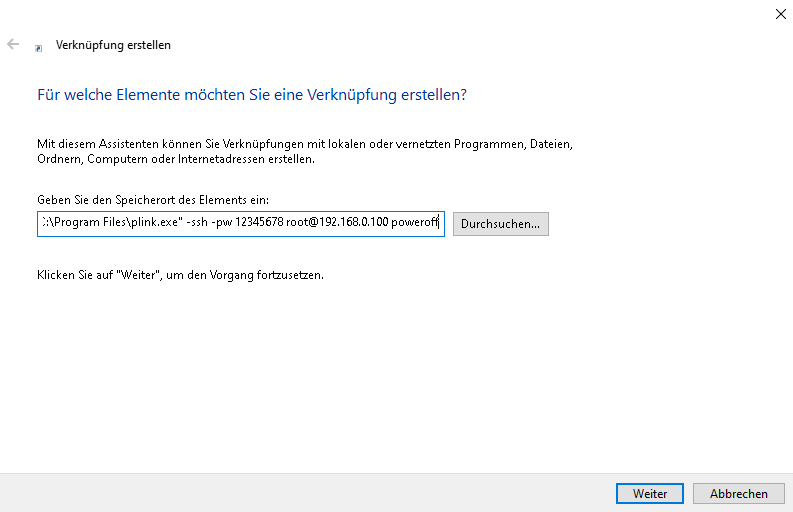Open the Durchsuchen... file browser
This screenshot has height=512, width=793.
pos(500,224)
